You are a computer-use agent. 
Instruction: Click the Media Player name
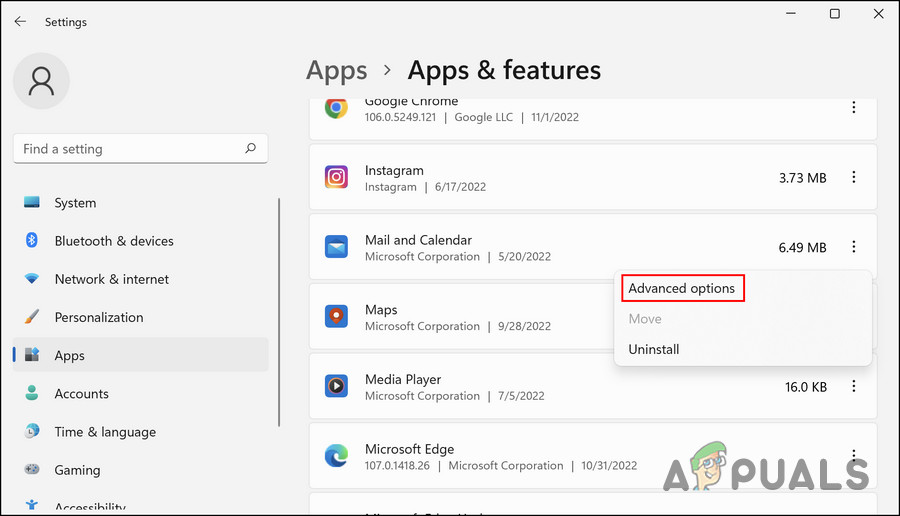403,379
